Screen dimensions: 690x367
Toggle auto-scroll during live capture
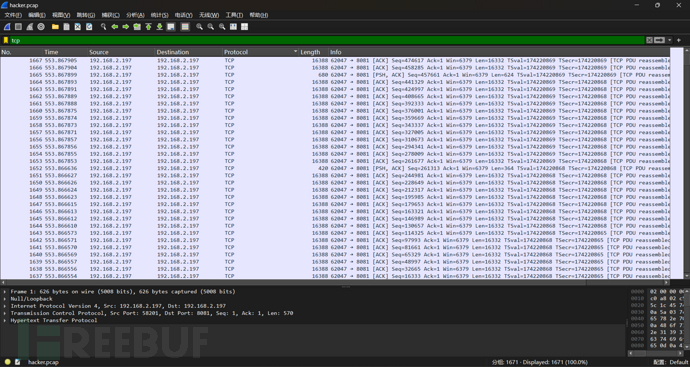(171, 27)
